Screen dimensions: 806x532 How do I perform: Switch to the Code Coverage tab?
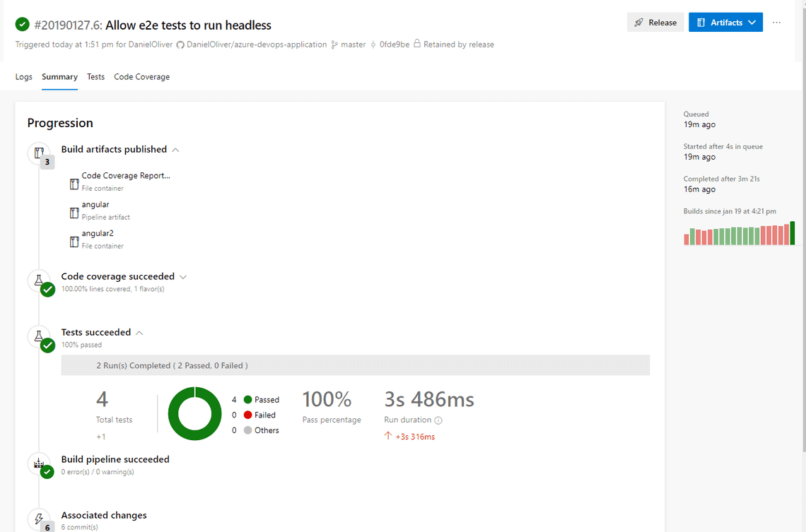pyautogui.click(x=141, y=77)
